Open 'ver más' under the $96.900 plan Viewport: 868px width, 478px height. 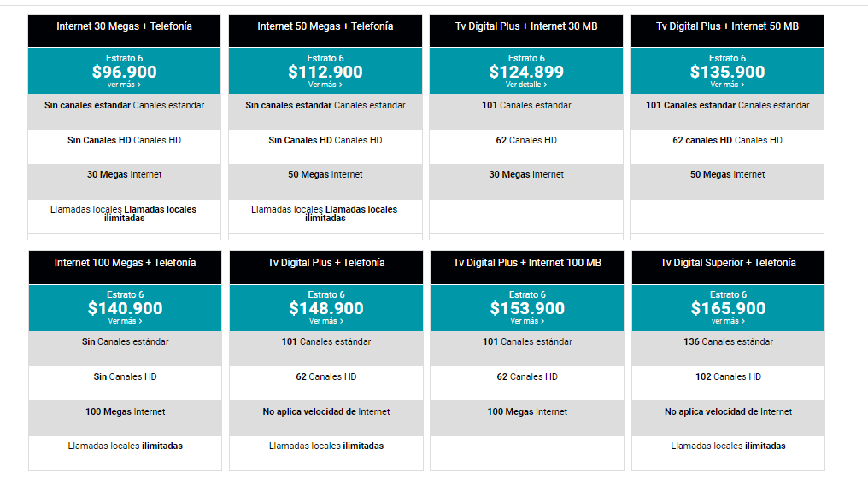124,85
